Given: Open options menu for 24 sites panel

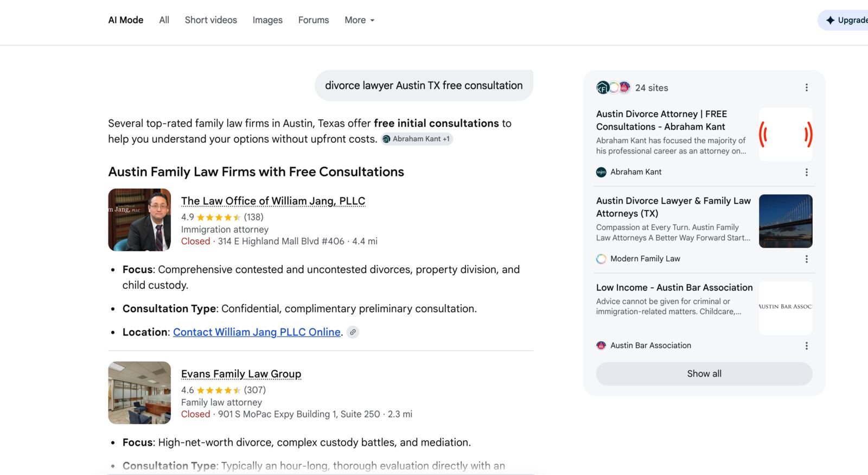Looking at the screenshot, I should [x=807, y=87].
